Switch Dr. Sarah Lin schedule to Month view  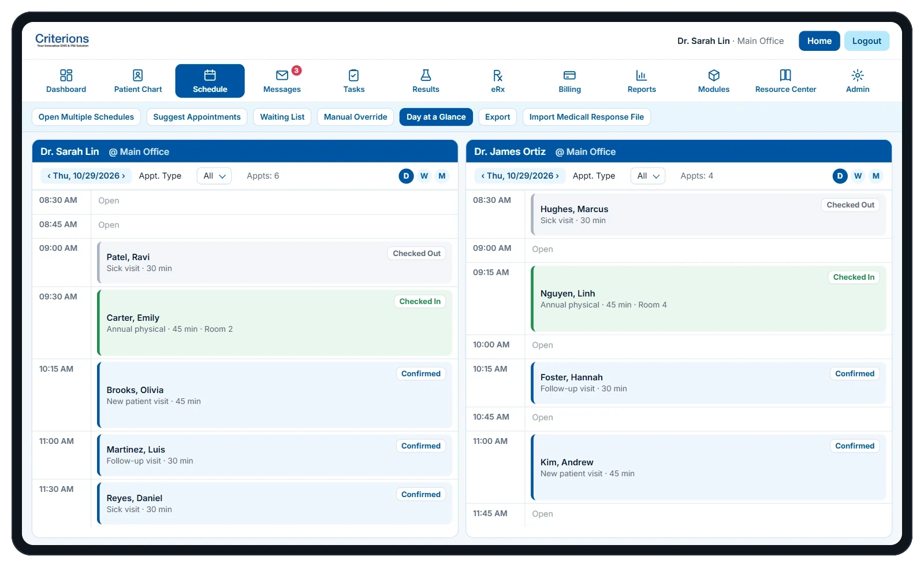[x=442, y=176]
